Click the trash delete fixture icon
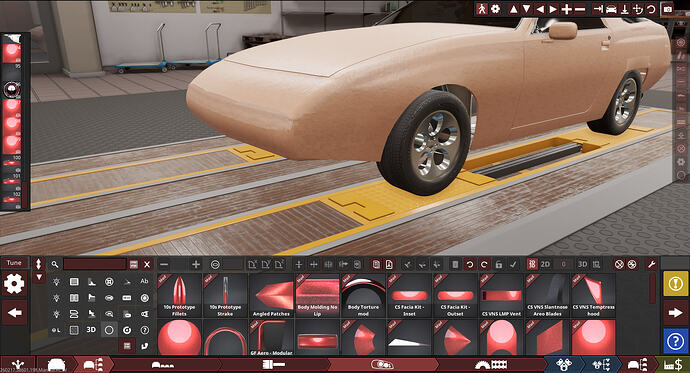 tap(455, 264)
